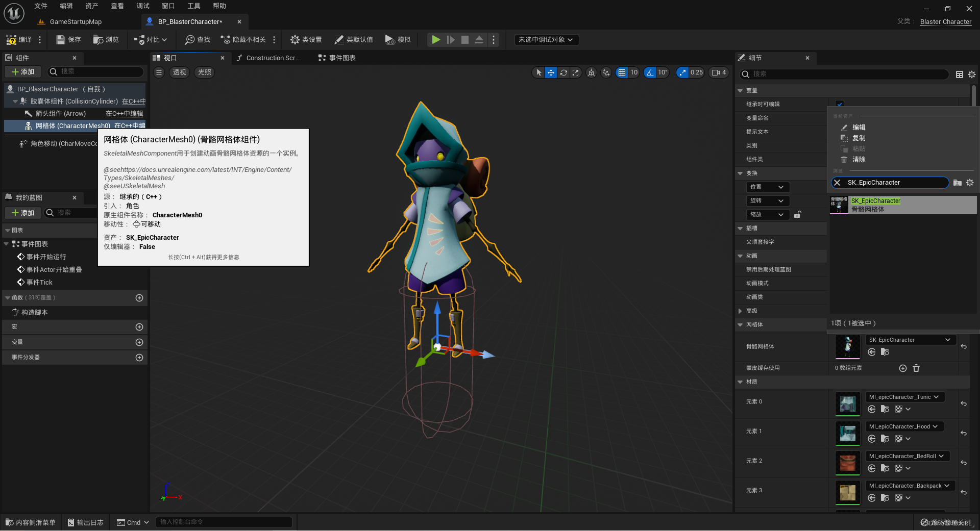The width and height of the screenshot is (980, 531).
Task: Toggle 隐藏不相关 hide unrelated
Action: pos(243,40)
